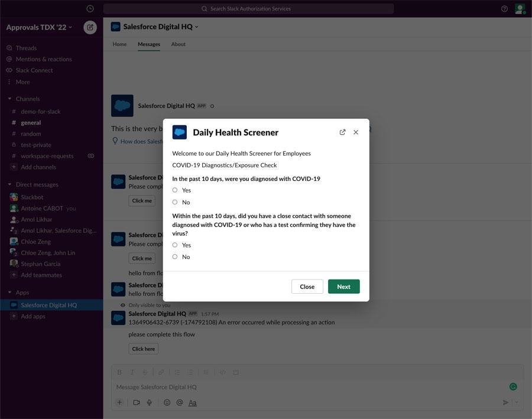Select Yes for diagnosed with COVID-19 question
The width and height of the screenshot is (532, 419).
point(175,190)
